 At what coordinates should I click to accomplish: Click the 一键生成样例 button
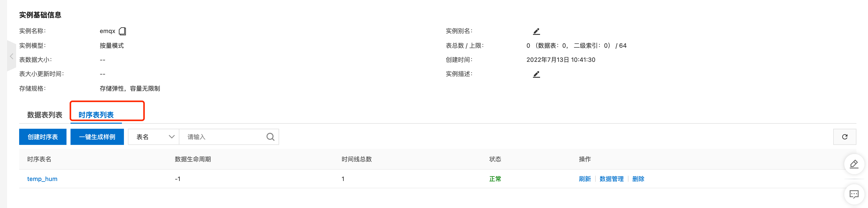tap(97, 137)
